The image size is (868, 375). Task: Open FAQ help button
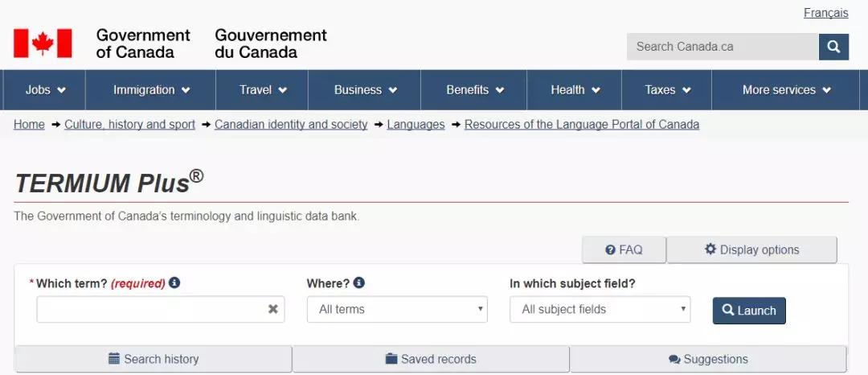point(624,249)
